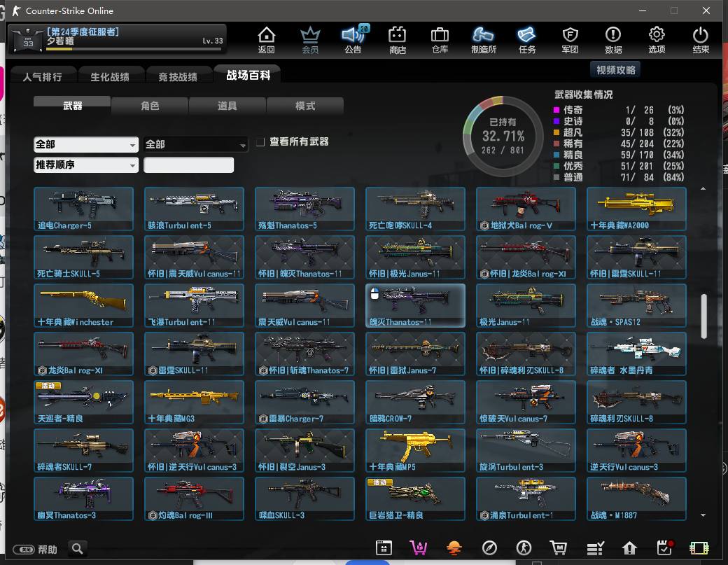The height and width of the screenshot is (565, 728).
Task: Click the orange sunset icon in bottom bar
Action: point(454,547)
